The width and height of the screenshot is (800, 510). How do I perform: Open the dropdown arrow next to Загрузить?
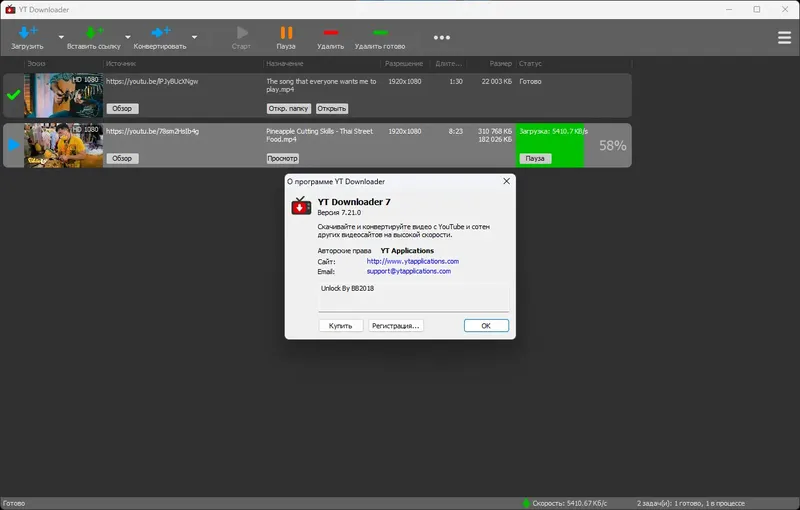point(61,37)
